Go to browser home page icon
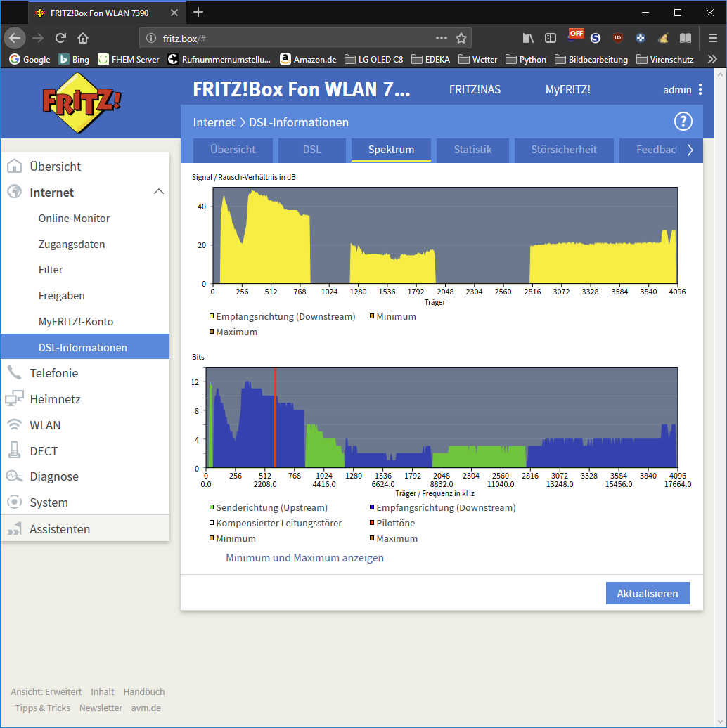727x728 pixels. pyautogui.click(x=83, y=38)
